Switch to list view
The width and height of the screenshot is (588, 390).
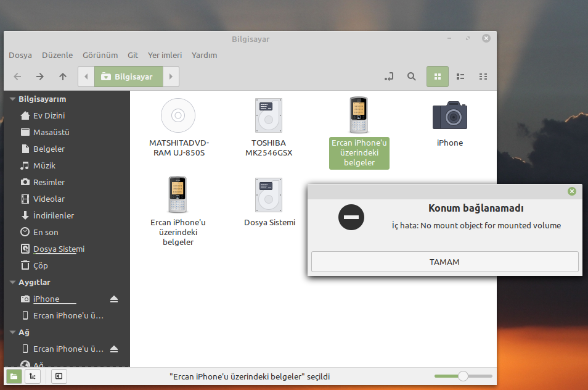[x=460, y=77]
